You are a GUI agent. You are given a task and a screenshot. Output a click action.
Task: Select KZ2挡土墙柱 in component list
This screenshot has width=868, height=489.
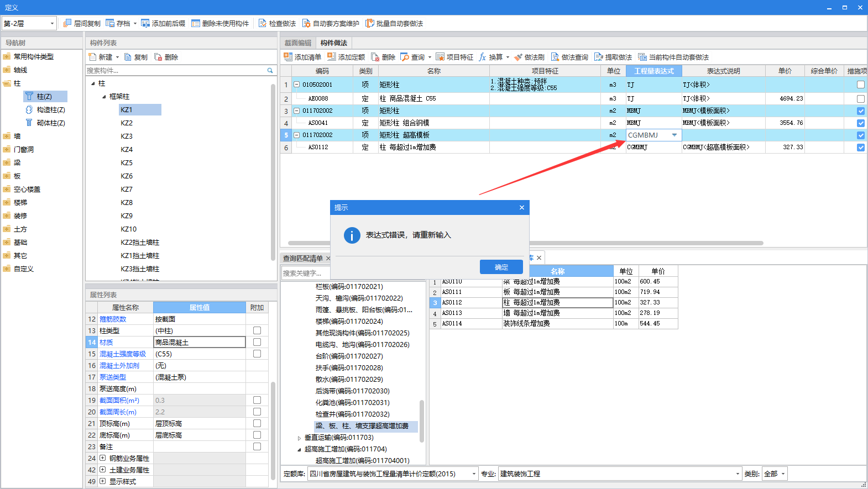click(140, 243)
